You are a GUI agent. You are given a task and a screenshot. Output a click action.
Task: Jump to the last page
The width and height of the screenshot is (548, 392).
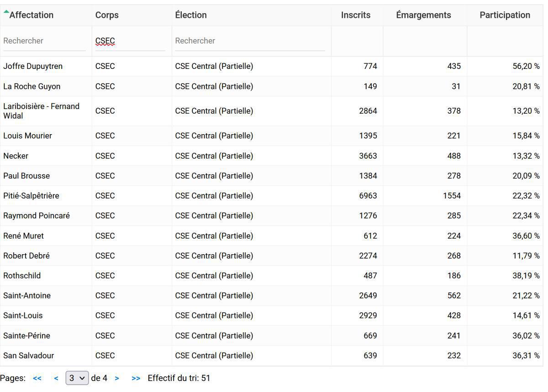(x=136, y=378)
